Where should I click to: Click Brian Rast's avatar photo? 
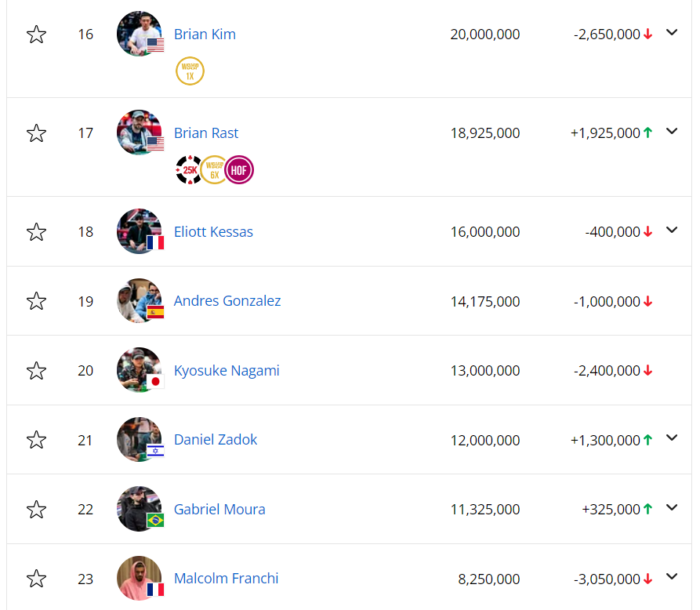pyautogui.click(x=139, y=133)
